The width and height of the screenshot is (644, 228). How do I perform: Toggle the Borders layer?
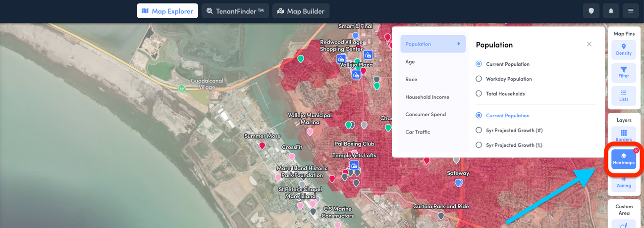tap(624, 135)
